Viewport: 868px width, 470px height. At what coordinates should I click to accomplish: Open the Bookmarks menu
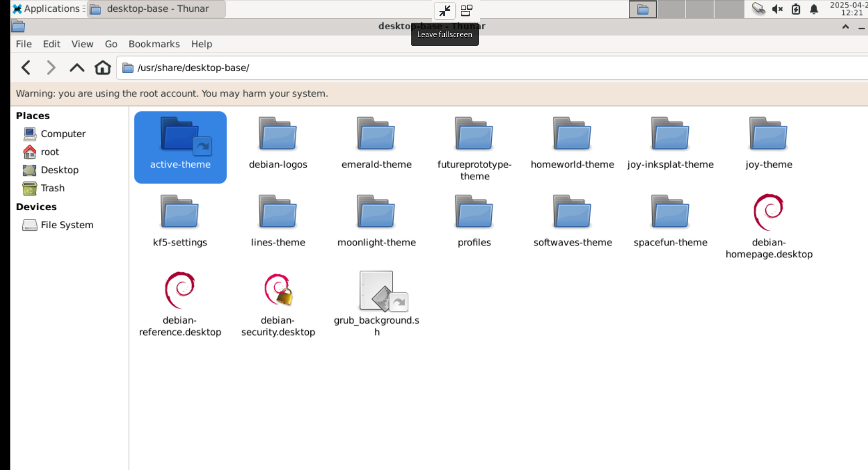pyautogui.click(x=154, y=44)
